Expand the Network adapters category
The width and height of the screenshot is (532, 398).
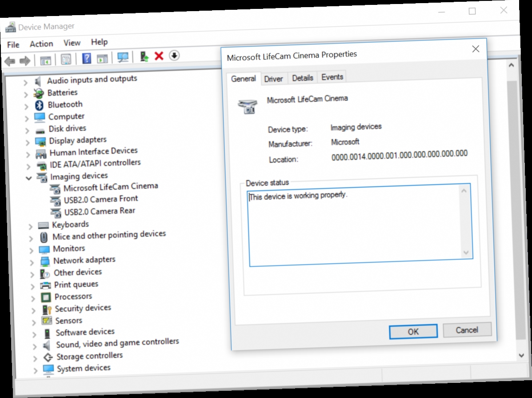pos(32,261)
